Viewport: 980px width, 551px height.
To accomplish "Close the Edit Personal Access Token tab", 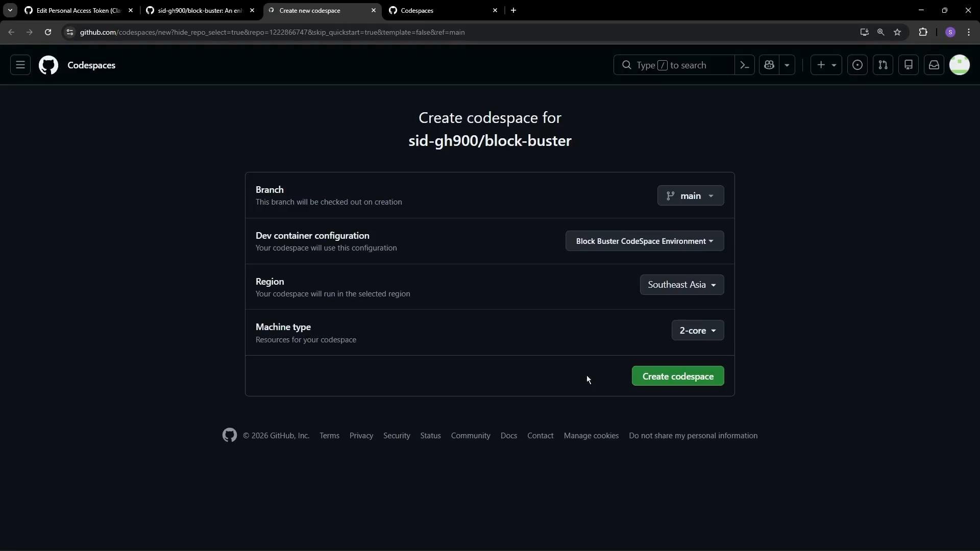I will (x=131, y=10).
